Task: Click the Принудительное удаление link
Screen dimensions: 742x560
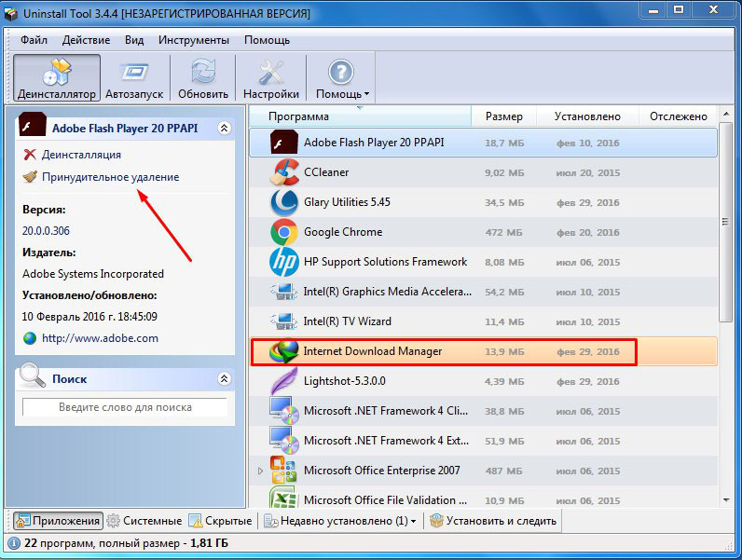Action: click(x=110, y=177)
